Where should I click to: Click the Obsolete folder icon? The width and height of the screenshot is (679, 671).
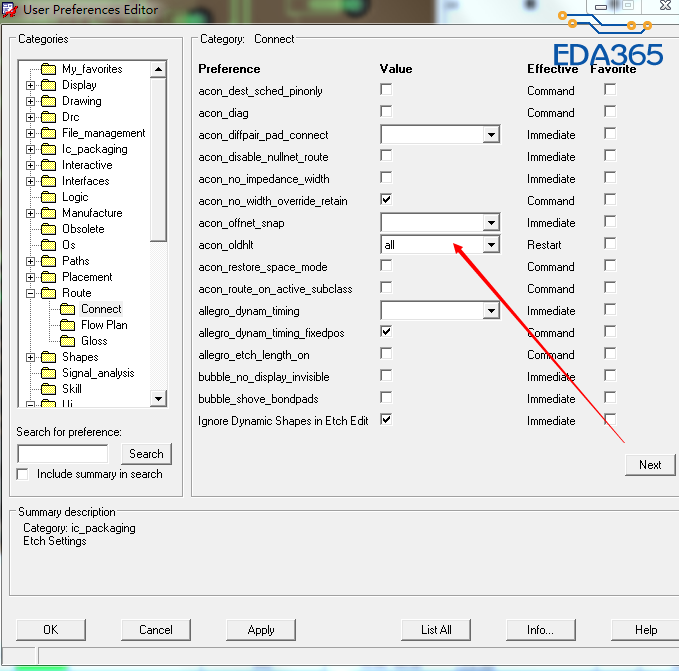point(48,229)
